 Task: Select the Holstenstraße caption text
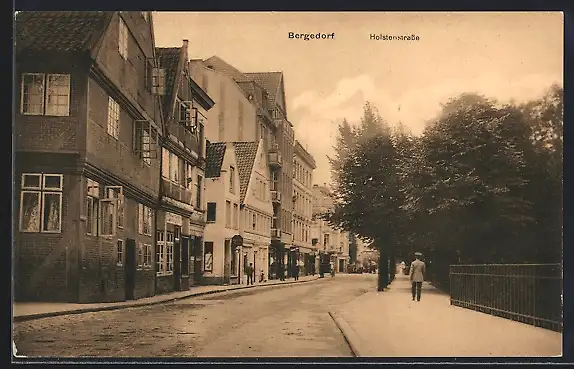point(394,37)
